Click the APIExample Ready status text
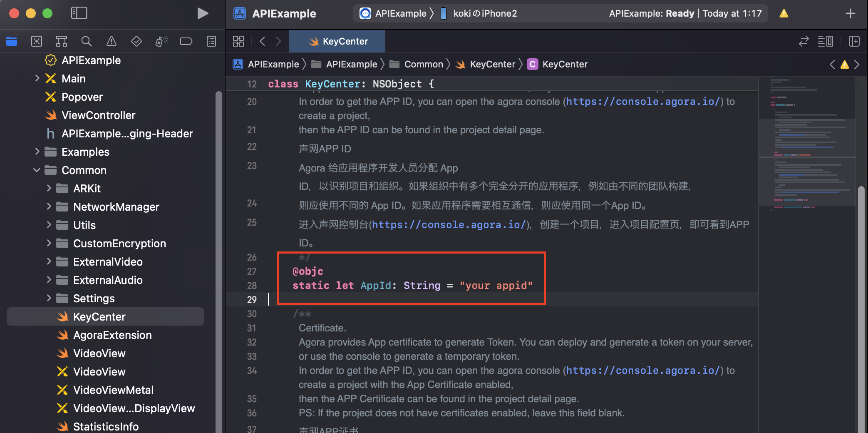 tap(685, 13)
